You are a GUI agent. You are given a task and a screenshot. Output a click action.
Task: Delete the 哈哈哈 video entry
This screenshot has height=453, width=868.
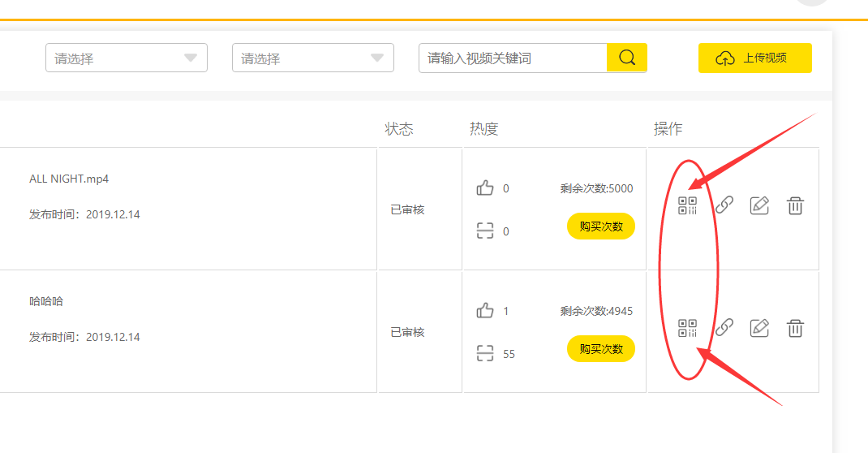[795, 328]
